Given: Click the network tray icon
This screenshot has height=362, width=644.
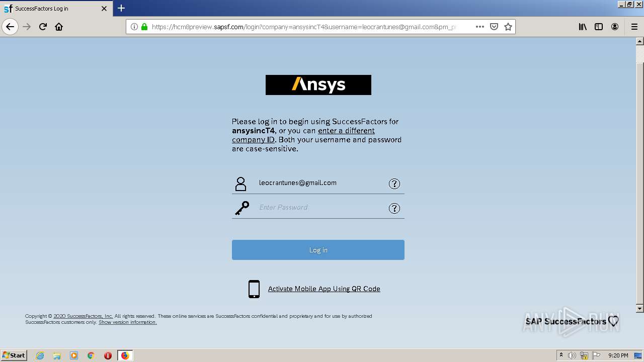Looking at the screenshot, I should pos(584,355).
